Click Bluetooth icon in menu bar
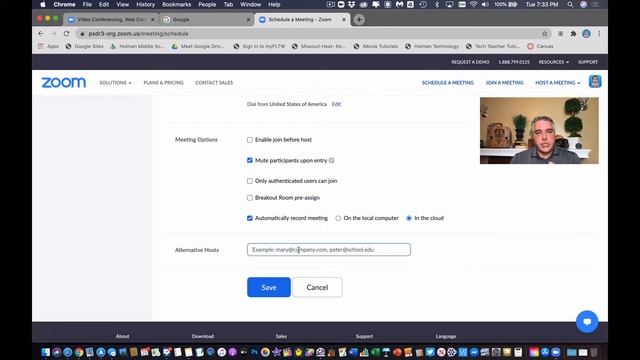Viewport: 640px width, 360px height. [437, 4]
